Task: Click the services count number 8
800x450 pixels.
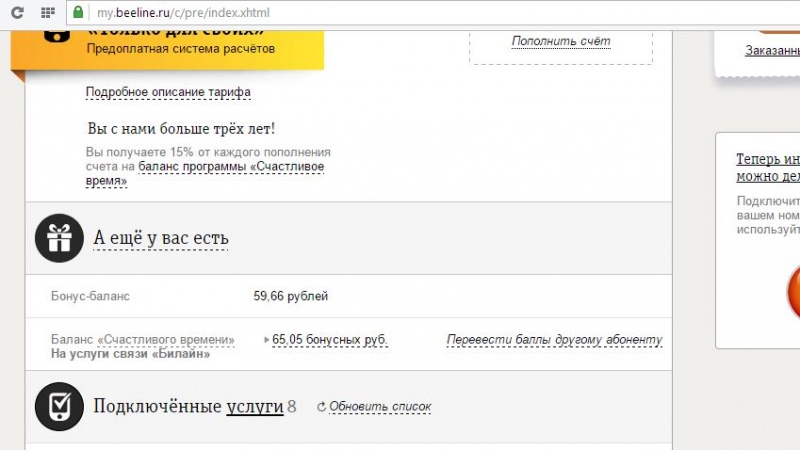Action: pyautogui.click(x=291, y=407)
